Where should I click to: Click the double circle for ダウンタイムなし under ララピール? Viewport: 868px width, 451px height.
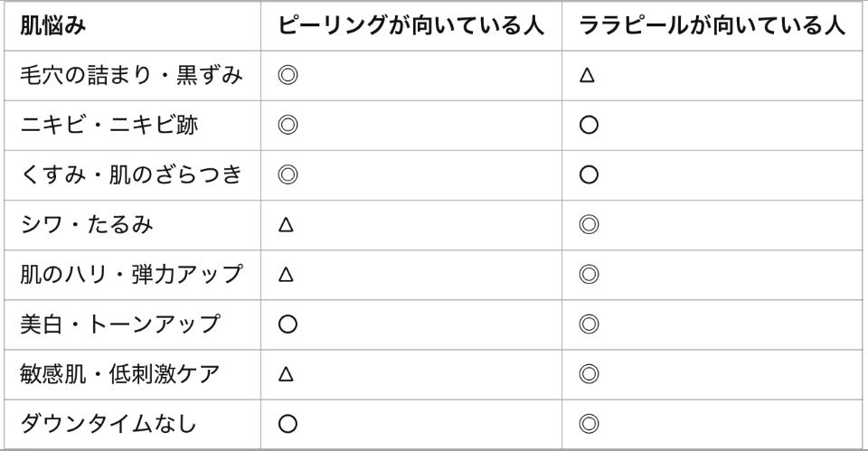pyautogui.click(x=589, y=424)
